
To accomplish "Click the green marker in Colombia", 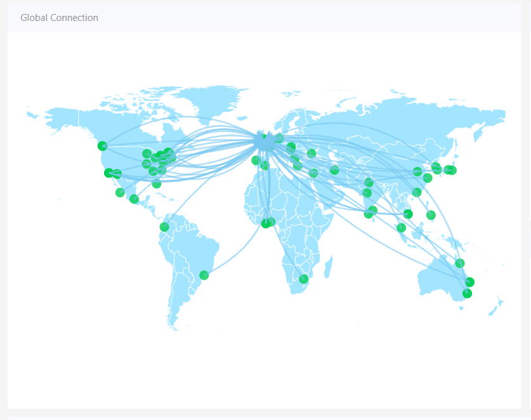I will [x=164, y=226].
